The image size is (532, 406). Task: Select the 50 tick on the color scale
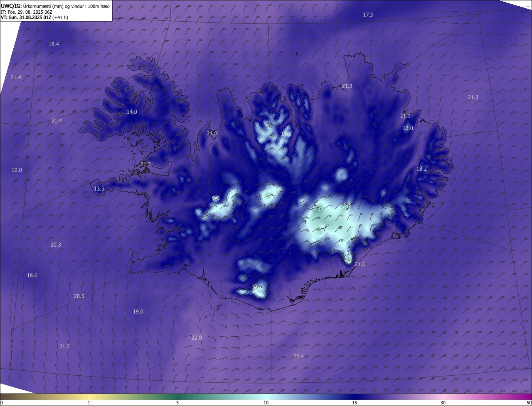tap(529, 403)
